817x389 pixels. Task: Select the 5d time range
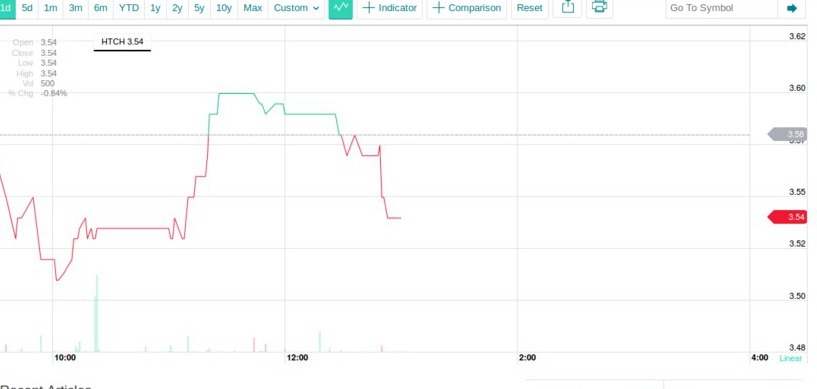pyautogui.click(x=27, y=8)
